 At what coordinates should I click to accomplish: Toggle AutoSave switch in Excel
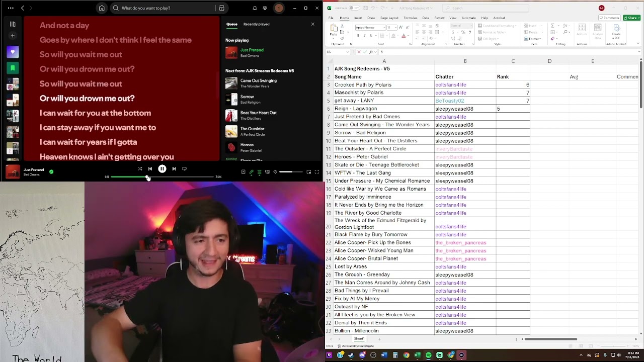coord(355,8)
